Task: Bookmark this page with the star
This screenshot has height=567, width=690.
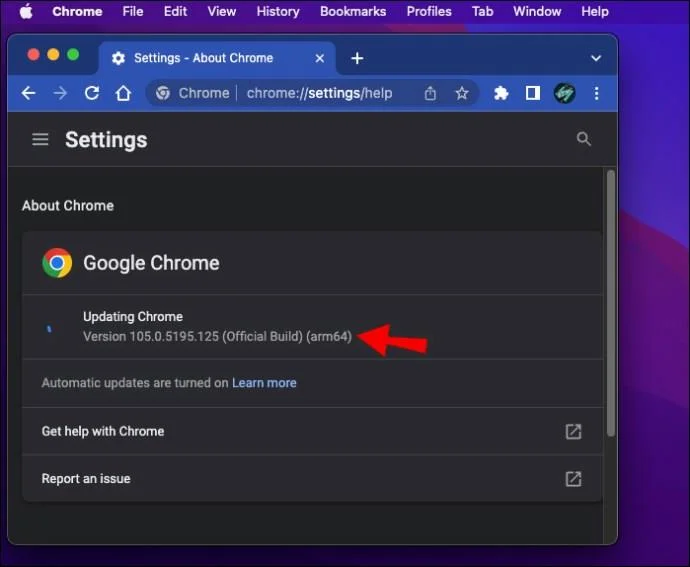Action: [x=462, y=93]
